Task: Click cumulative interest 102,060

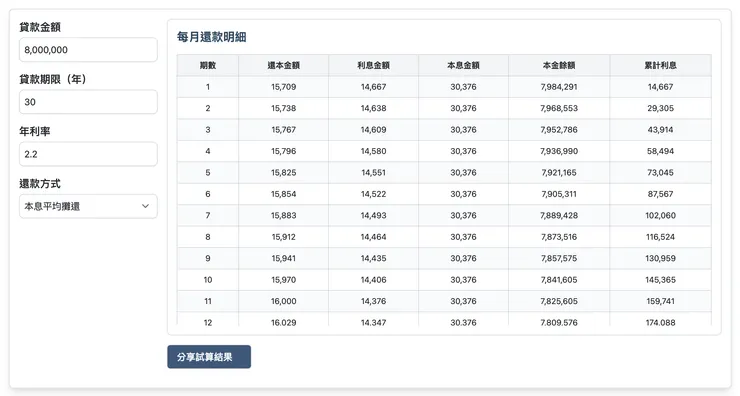Action: 660,215
